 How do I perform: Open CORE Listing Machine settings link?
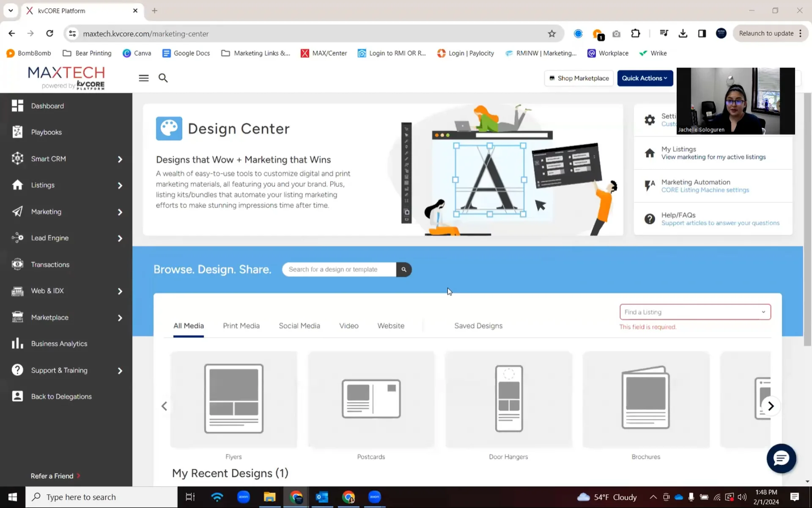point(705,190)
